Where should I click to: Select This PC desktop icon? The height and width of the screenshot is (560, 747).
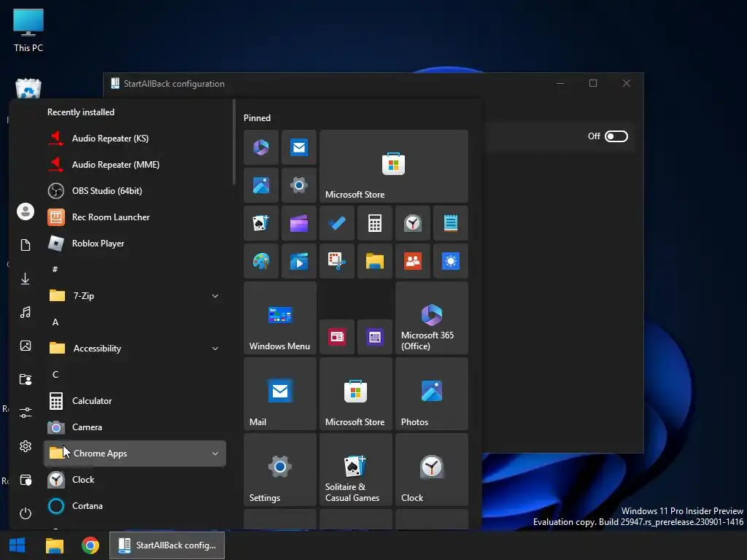[28, 31]
